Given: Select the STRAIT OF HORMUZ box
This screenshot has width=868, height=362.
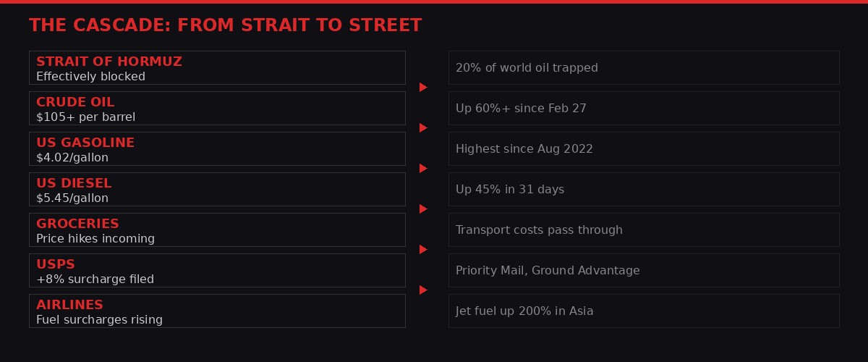Looking at the screenshot, I should (217, 68).
